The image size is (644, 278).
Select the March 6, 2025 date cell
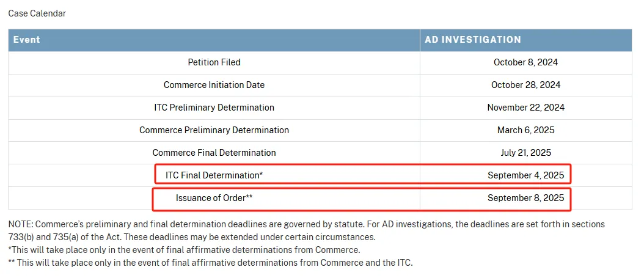pos(525,130)
